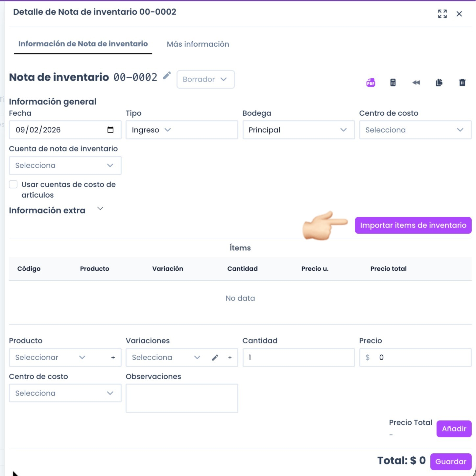Enable 'Usar cuentas de costo de artículos'
The image size is (476, 476).
[13, 184]
